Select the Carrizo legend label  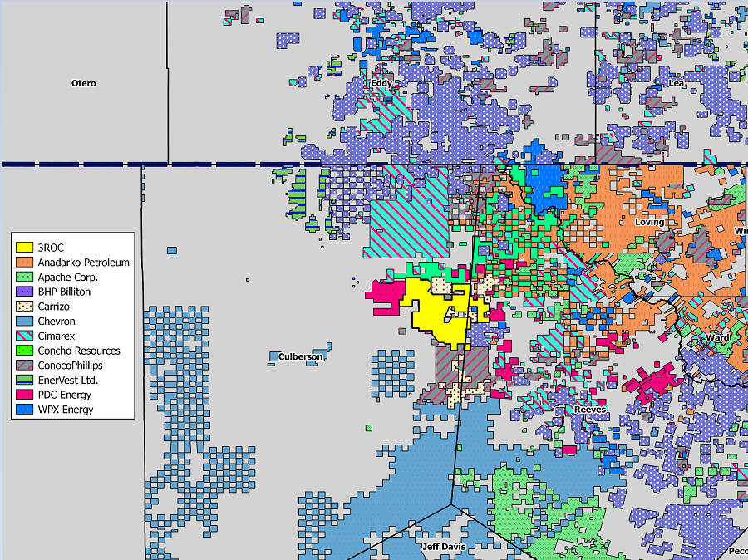(53, 307)
